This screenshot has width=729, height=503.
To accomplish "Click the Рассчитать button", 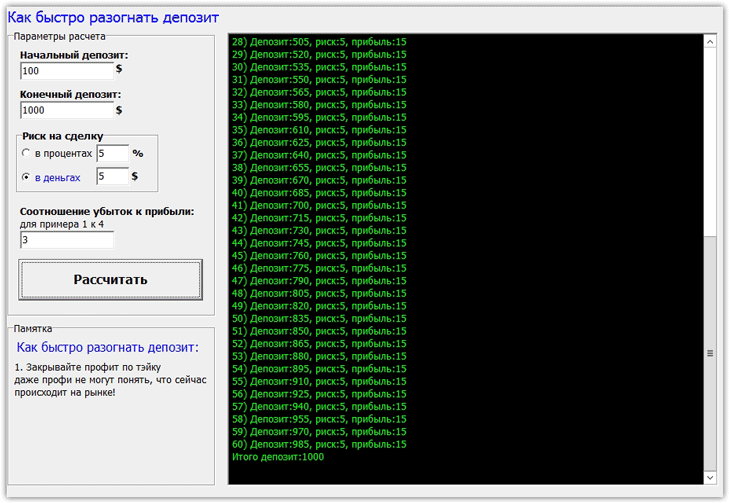I will (x=110, y=279).
